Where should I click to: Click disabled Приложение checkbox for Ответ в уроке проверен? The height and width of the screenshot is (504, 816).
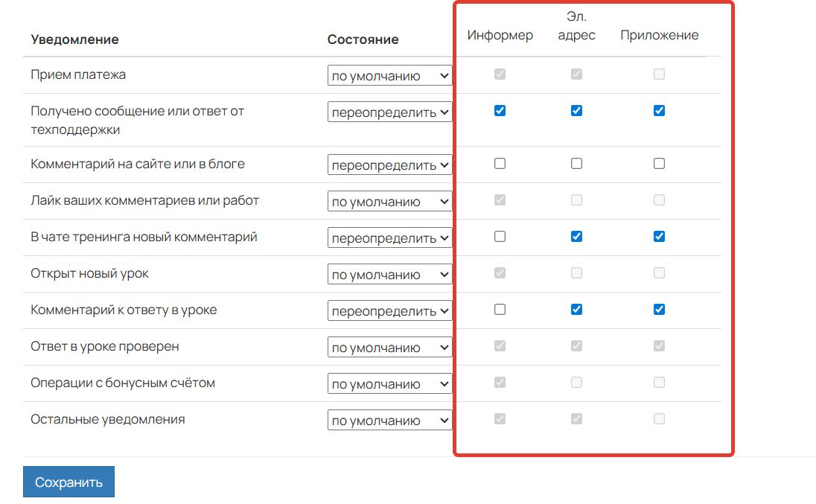click(659, 346)
